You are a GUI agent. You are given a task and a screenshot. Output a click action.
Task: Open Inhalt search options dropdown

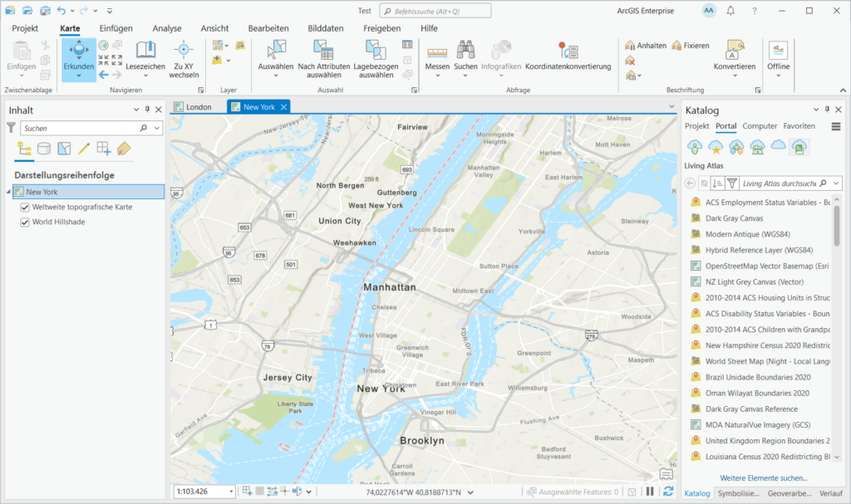pyautogui.click(x=157, y=128)
